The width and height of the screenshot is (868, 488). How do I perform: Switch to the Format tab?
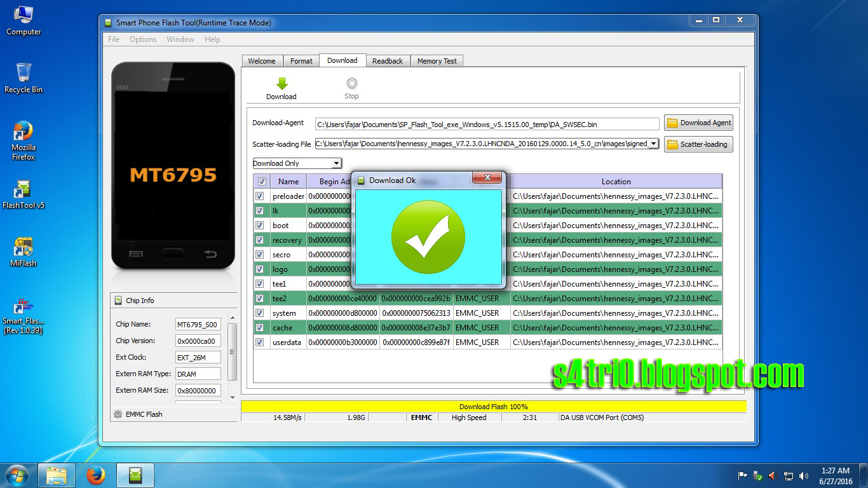pyautogui.click(x=301, y=61)
